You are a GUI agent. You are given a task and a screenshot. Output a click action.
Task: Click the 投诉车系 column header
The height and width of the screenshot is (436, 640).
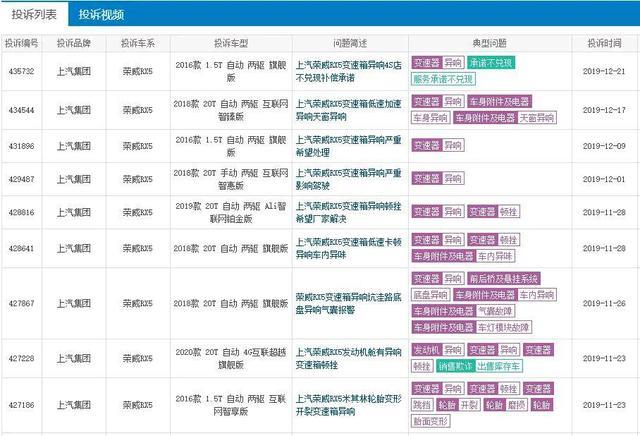[138, 43]
